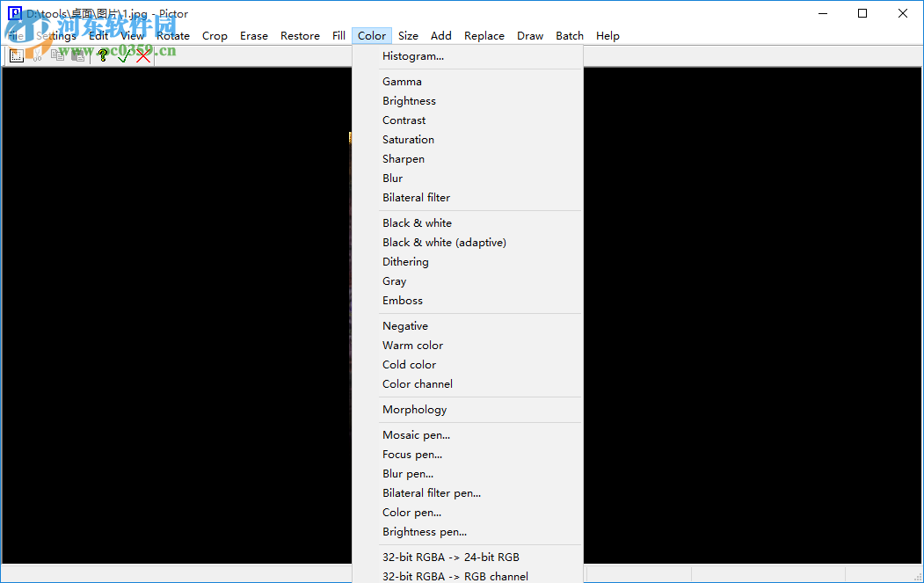The width and height of the screenshot is (924, 583).
Task: Open the File menu
Action: coord(15,36)
